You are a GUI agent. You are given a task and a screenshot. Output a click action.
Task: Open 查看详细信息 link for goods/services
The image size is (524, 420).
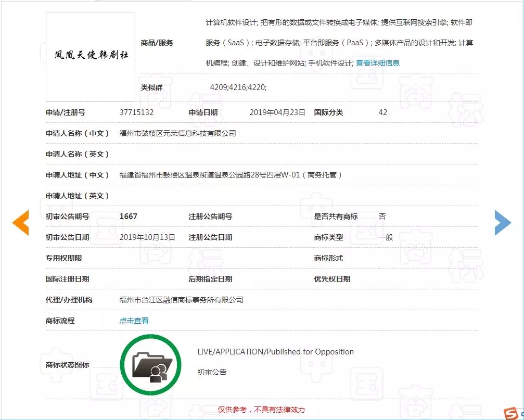378,63
